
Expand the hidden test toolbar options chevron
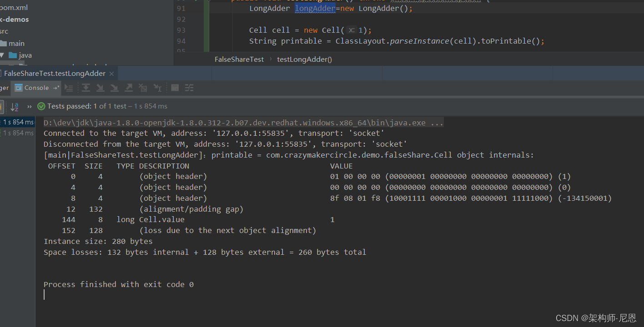[30, 106]
